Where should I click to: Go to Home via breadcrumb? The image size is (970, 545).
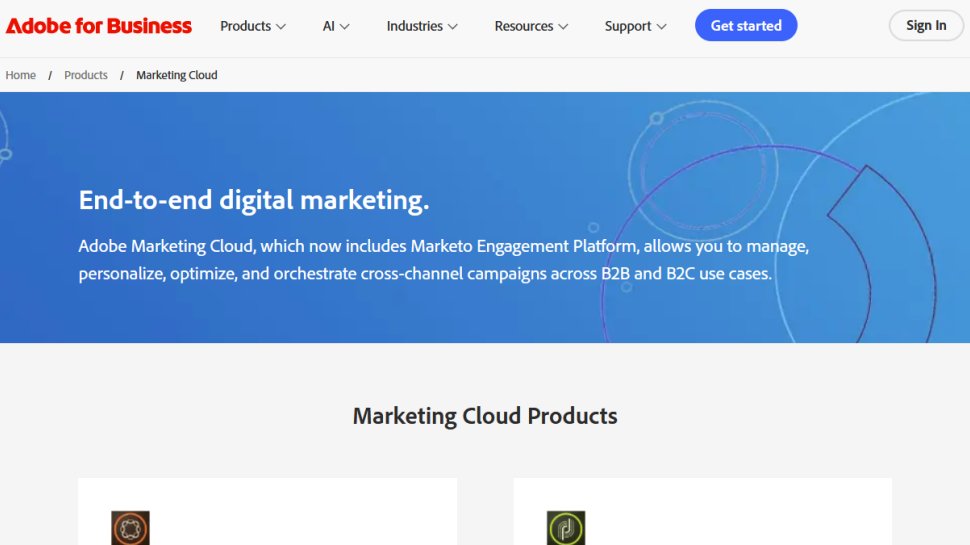point(21,75)
